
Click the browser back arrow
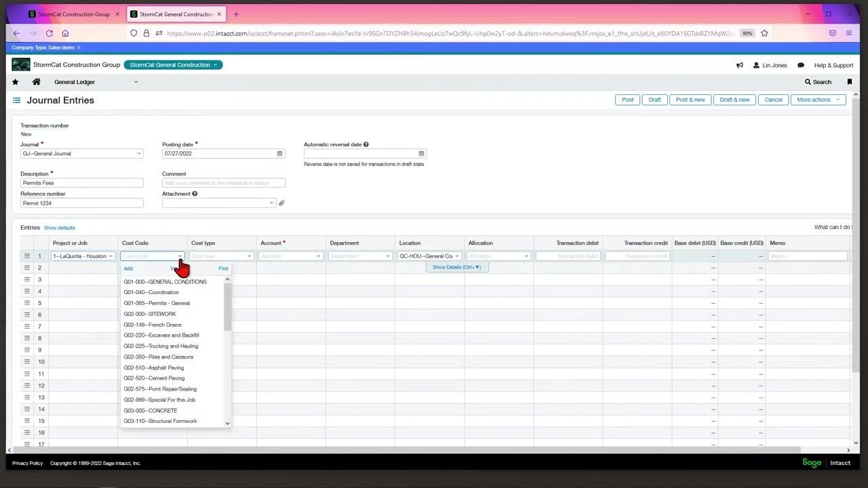(17, 33)
